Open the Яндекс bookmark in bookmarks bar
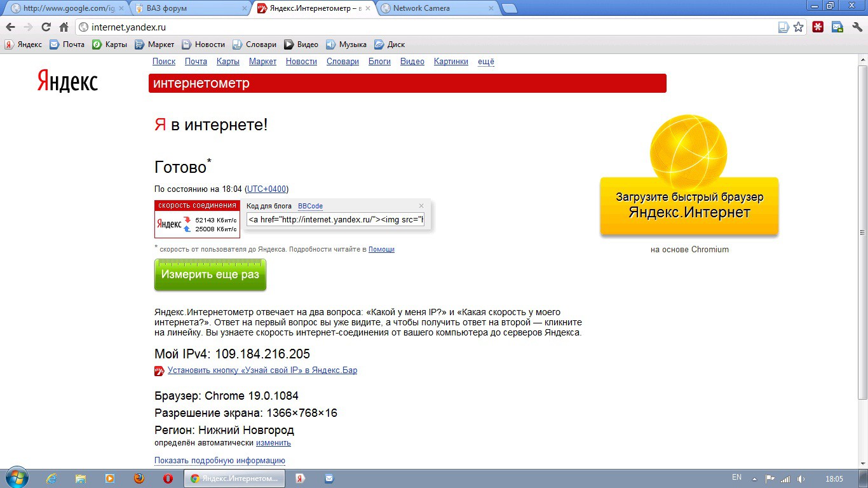 pyautogui.click(x=24, y=44)
